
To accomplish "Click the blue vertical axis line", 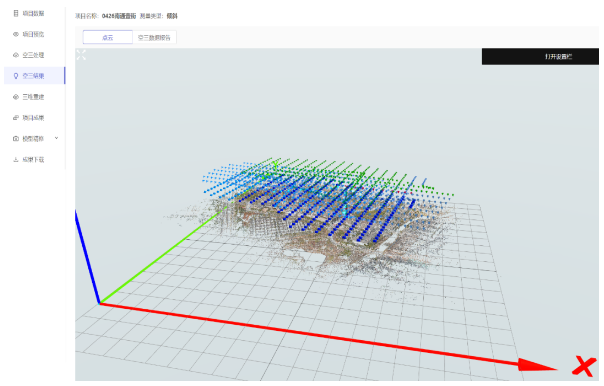I will coord(87,257).
